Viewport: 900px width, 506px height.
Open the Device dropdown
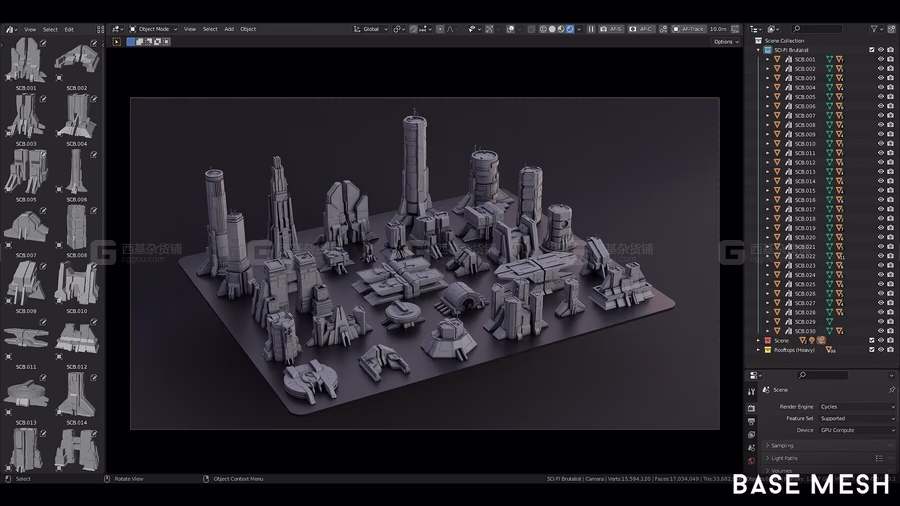click(857, 430)
